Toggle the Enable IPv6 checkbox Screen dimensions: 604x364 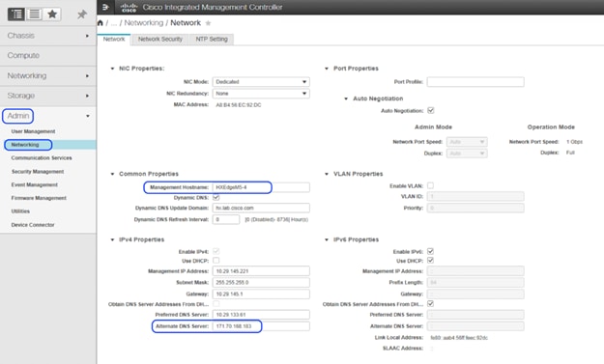click(x=431, y=251)
